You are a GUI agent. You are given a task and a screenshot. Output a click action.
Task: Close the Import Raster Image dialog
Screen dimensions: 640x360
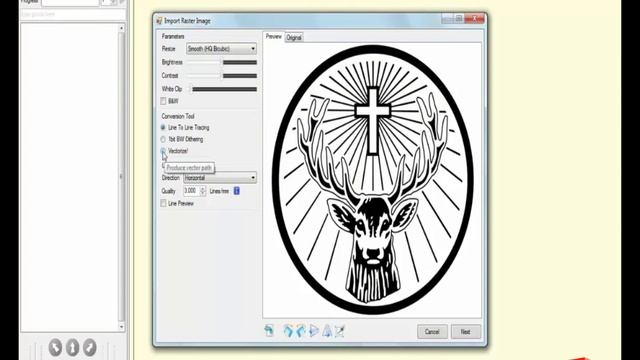[474, 18]
